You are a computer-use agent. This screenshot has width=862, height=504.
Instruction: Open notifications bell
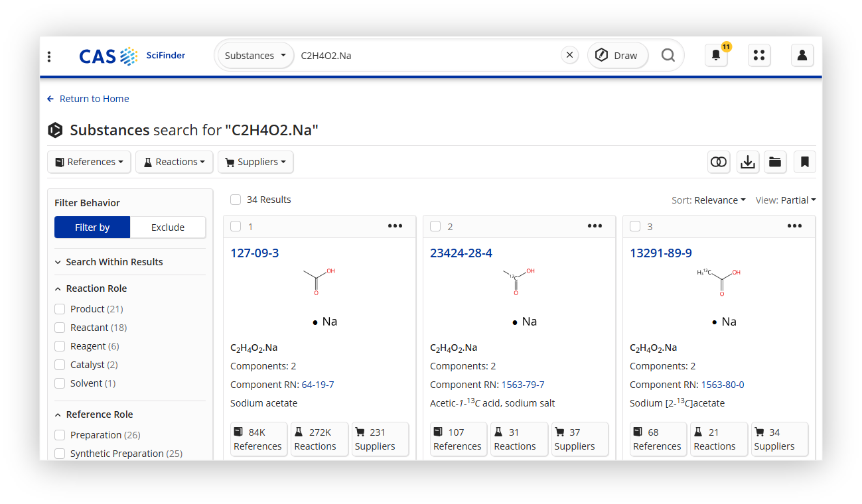(716, 55)
